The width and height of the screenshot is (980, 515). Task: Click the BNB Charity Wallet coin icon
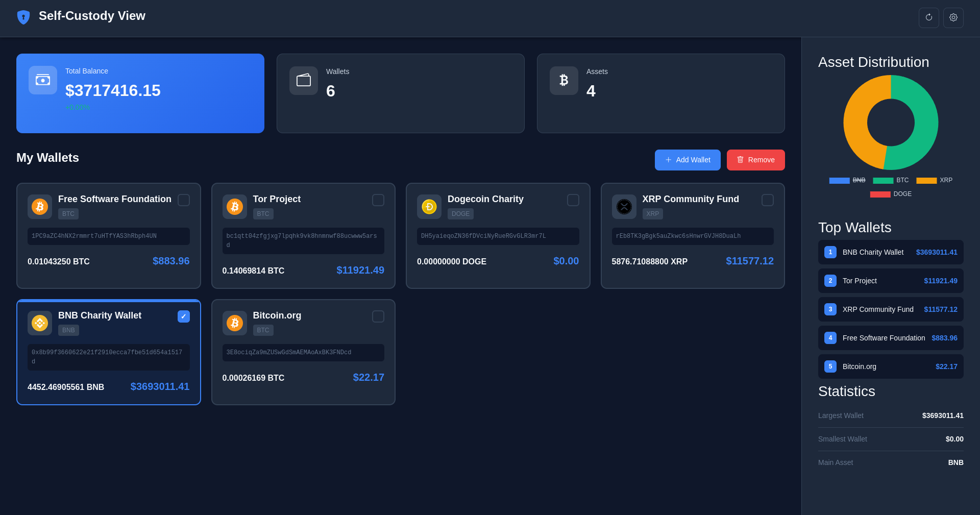pos(40,323)
